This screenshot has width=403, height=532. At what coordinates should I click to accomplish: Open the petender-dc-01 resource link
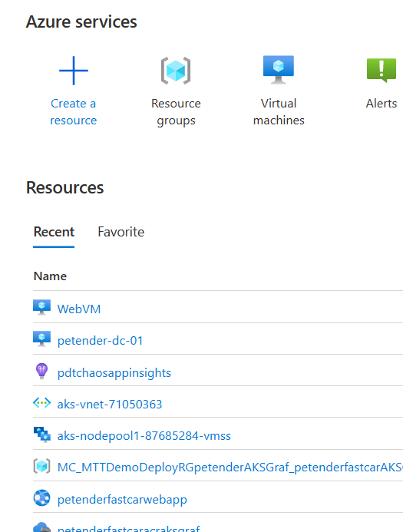point(100,341)
